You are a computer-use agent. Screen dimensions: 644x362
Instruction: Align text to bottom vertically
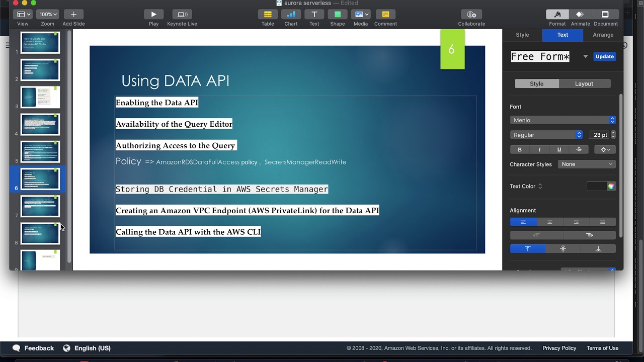tap(598, 249)
